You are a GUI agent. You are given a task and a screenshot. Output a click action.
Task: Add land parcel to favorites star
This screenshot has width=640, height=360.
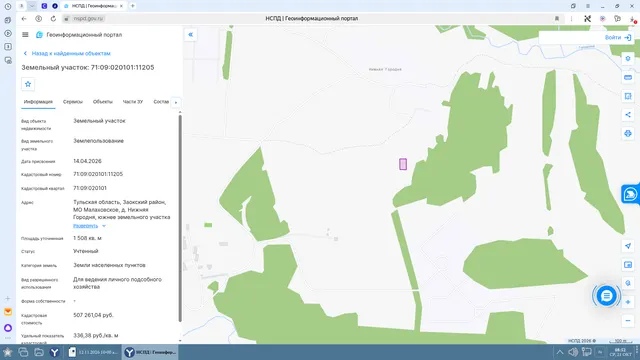(28, 84)
